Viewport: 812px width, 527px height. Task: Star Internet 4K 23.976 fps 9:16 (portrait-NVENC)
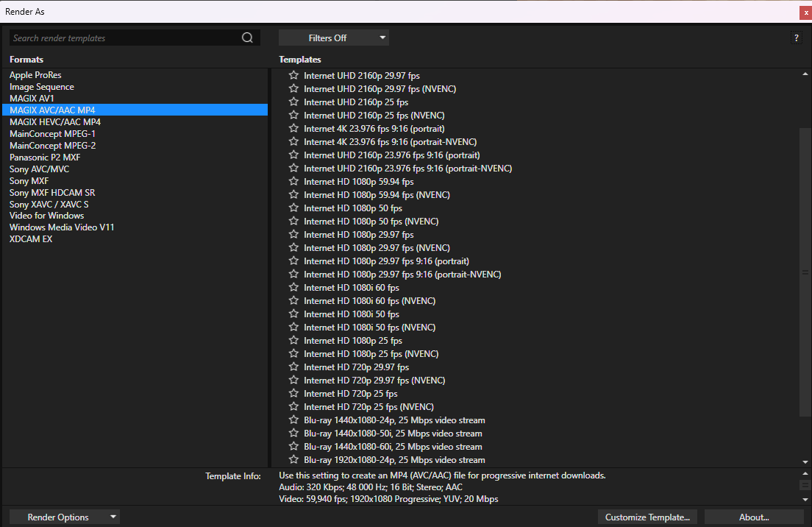(293, 141)
